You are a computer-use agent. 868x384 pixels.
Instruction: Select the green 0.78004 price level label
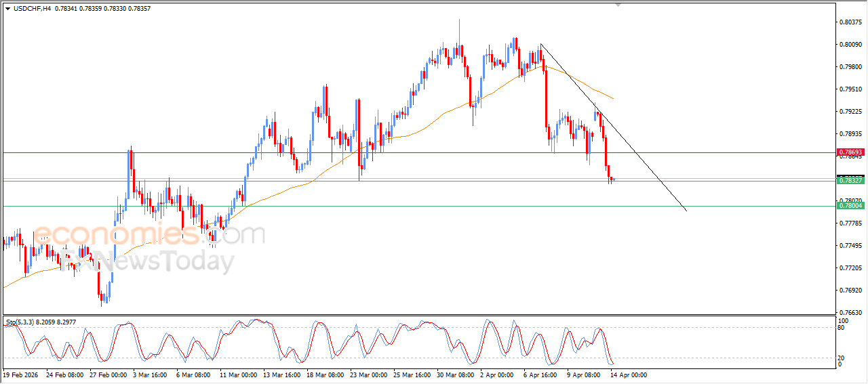[850, 205]
